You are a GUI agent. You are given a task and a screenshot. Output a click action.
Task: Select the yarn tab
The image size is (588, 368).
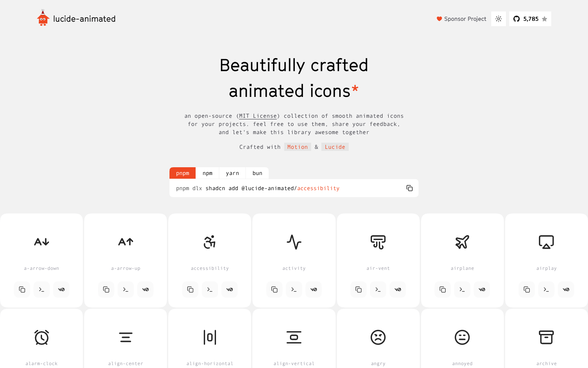[x=232, y=173]
